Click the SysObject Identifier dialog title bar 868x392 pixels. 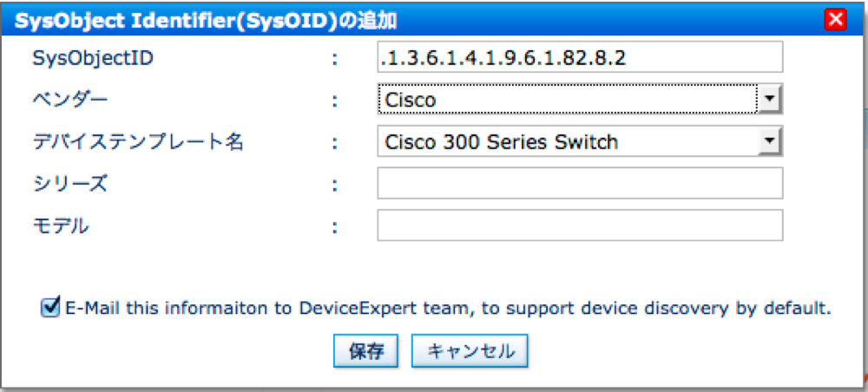(434, 19)
